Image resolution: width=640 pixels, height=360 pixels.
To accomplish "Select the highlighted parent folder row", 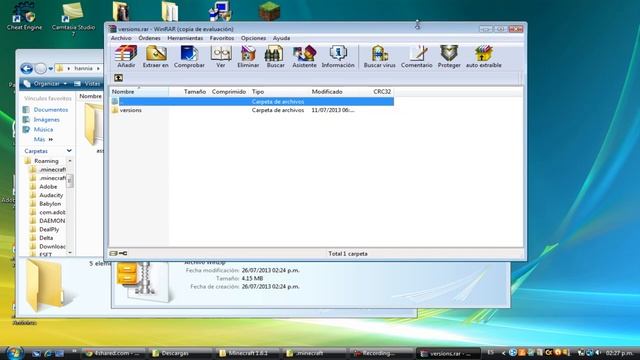I will [252, 101].
